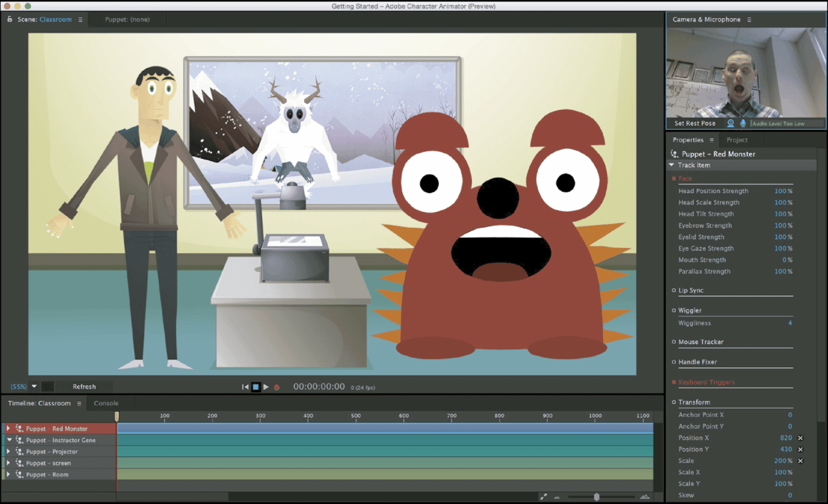Viewport: 828px width, 504px height.
Task: Jump to scene start with rewind icon
Action: [x=245, y=387]
